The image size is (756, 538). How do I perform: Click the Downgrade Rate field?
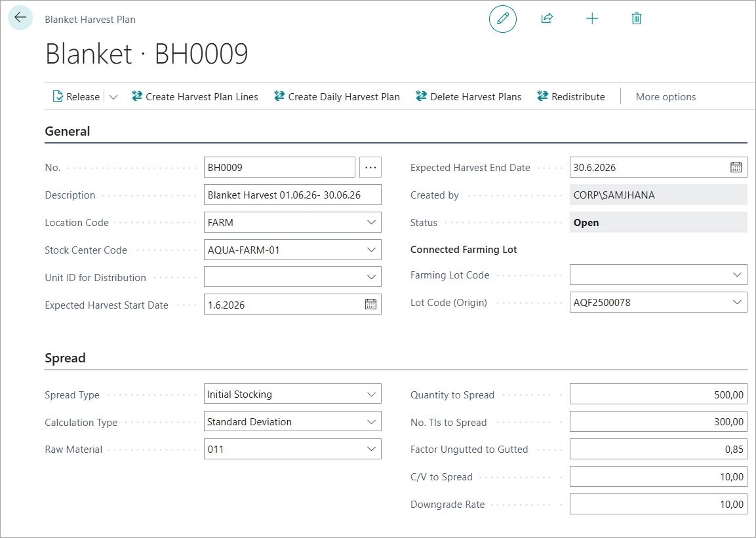click(x=658, y=504)
